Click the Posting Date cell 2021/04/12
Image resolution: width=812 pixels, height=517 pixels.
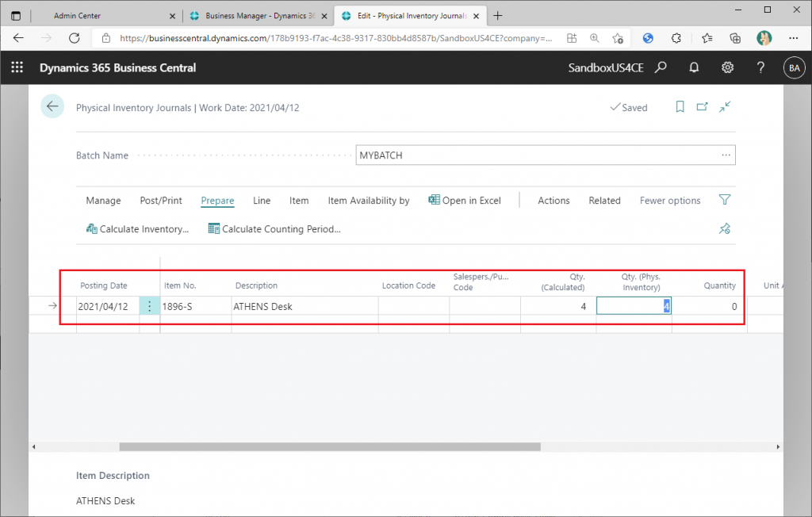pos(108,306)
